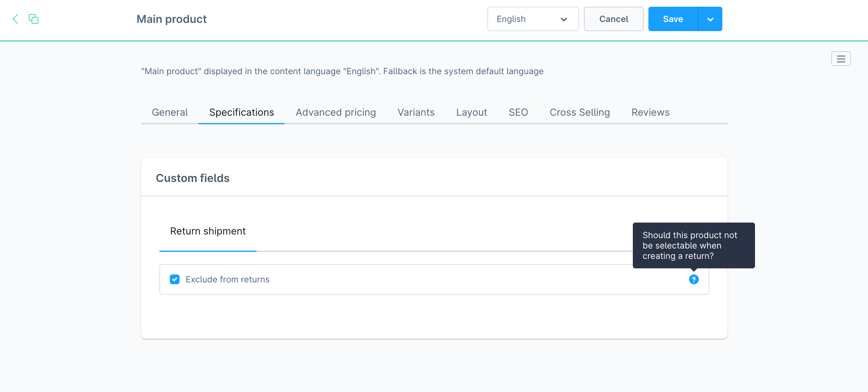Open the English language selector dropdown
Viewport: 868px width, 392px height.
click(x=531, y=19)
